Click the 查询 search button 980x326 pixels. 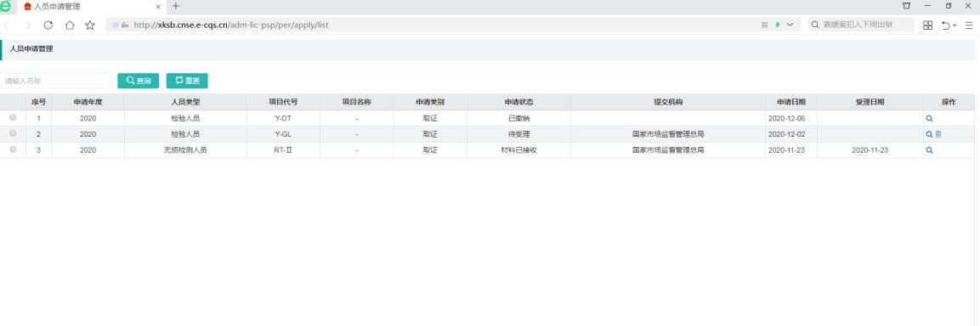pos(139,81)
